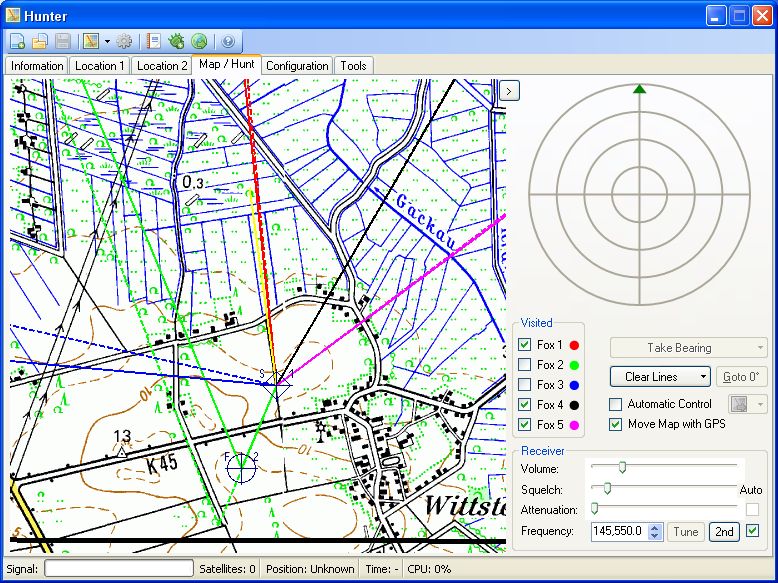Click the Open folder toolbar icon
This screenshot has height=583, width=778.
coord(40,42)
